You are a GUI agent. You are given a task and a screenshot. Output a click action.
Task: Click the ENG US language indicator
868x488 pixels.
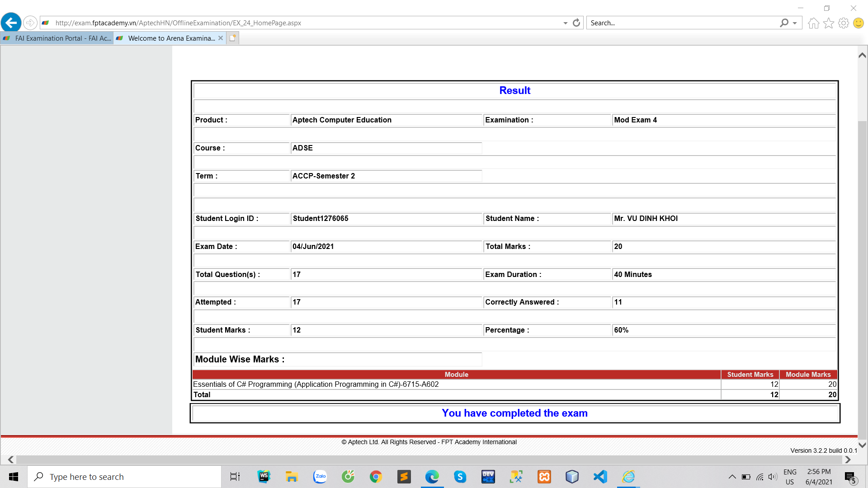pyautogui.click(x=790, y=477)
